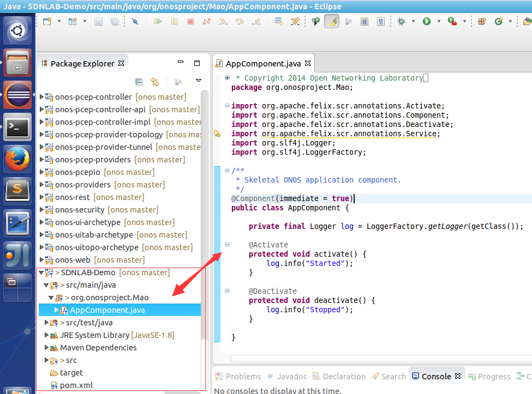Click the Skip All Breakpoints icon
The height and width of the screenshot is (394, 532).
click(x=135, y=22)
